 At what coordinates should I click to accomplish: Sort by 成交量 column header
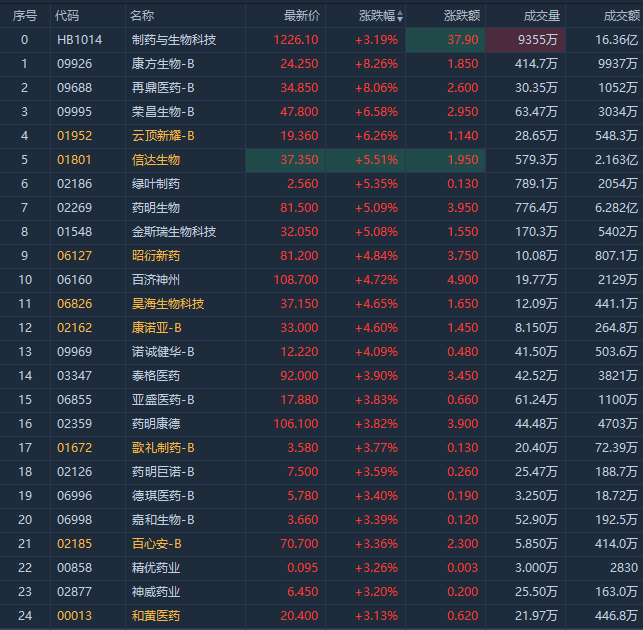pos(542,16)
